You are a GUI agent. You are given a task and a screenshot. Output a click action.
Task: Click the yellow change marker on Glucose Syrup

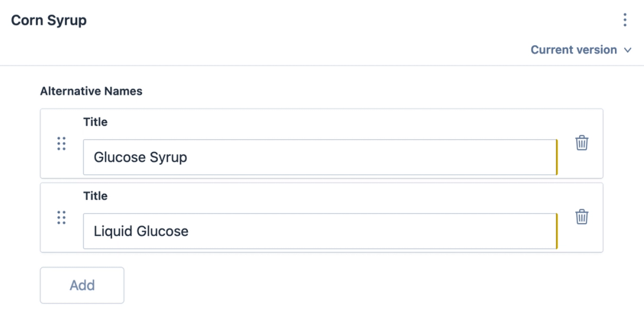click(x=556, y=157)
